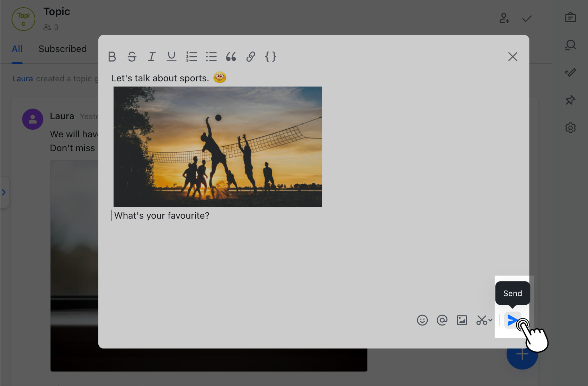Close the message editor dialog
588x386 pixels.
tap(513, 57)
